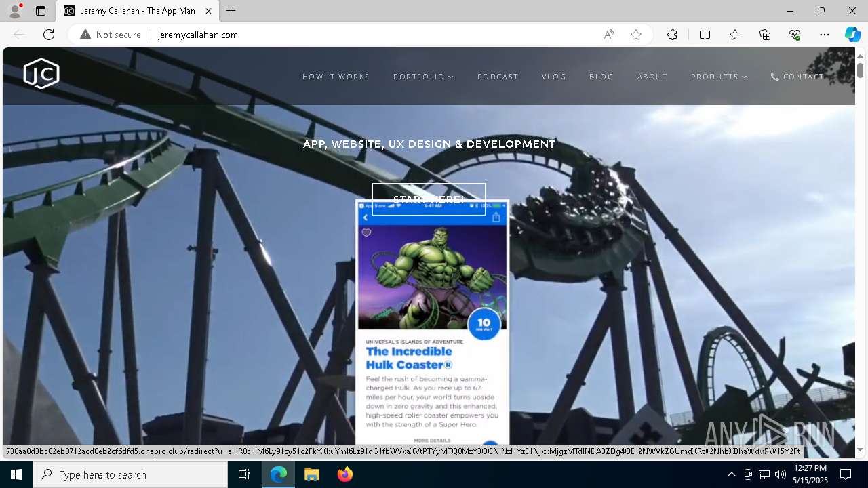Launch the Copilot sidebar
Image resolution: width=868 pixels, height=488 pixels.
click(x=852, y=35)
